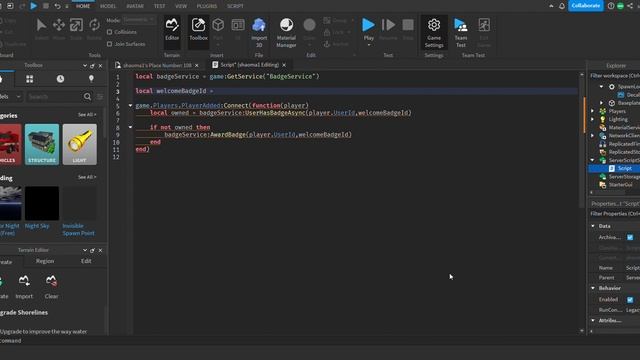Viewport: 640px width, 360px height.
Task: Switch to terrain Edit tab
Action: click(x=86, y=261)
